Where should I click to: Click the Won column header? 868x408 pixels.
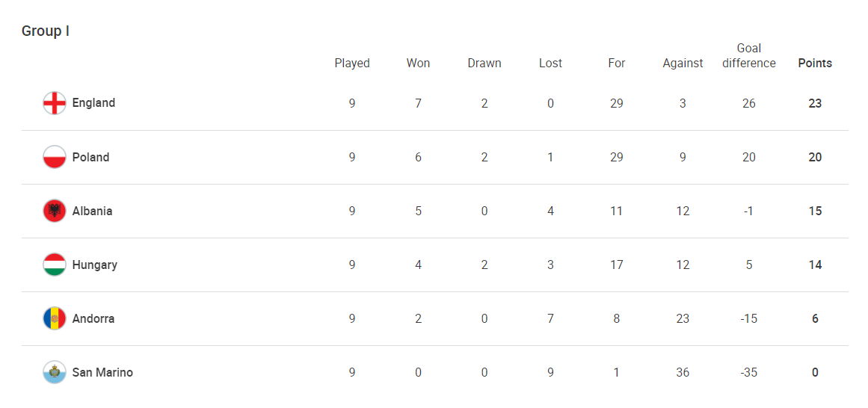pos(418,64)
